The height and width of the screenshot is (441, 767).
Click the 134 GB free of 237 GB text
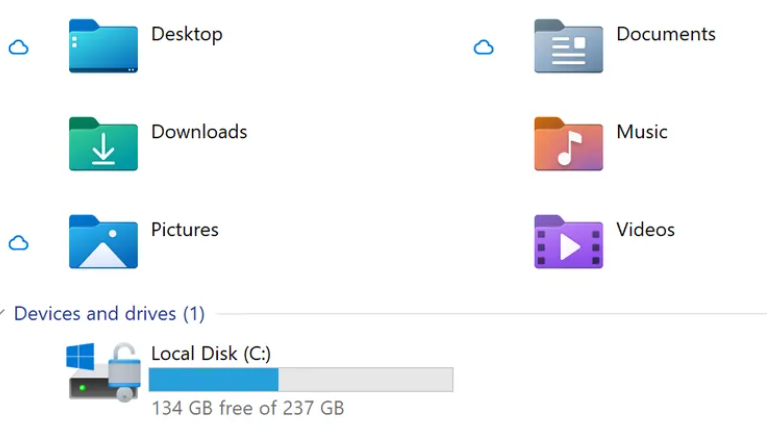tap(248, 408)
